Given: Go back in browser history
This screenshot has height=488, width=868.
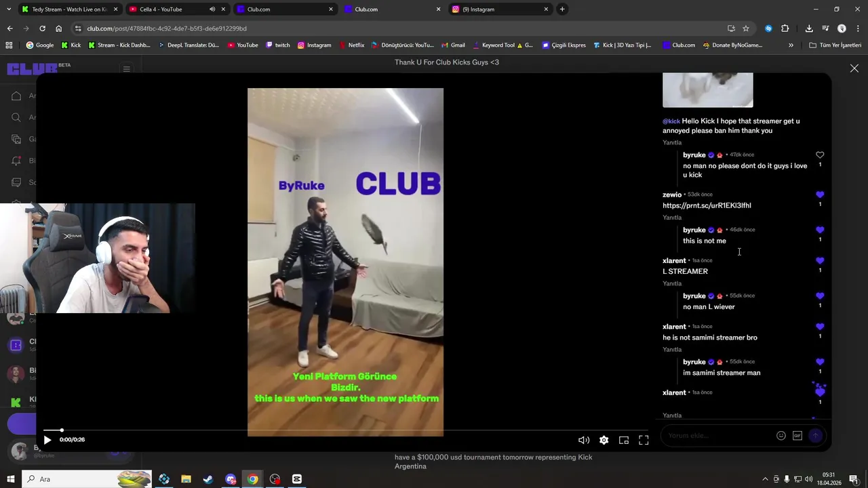Looking at the screenshot, I should pos(9,28).
